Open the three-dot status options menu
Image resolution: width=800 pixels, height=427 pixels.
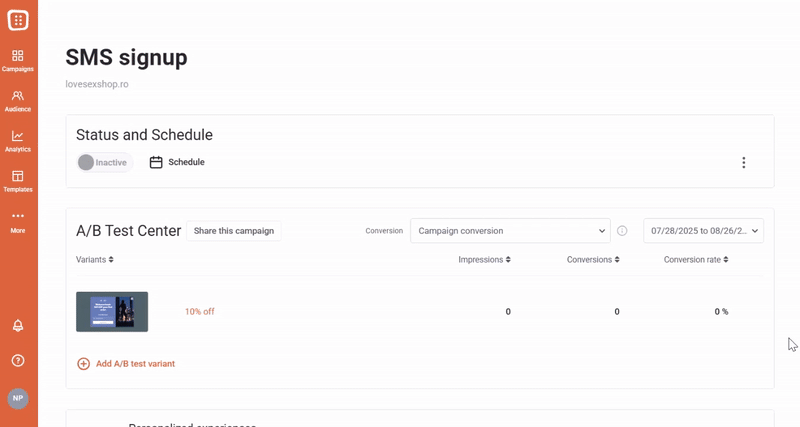pyautogui.click(x=743, y=163)
